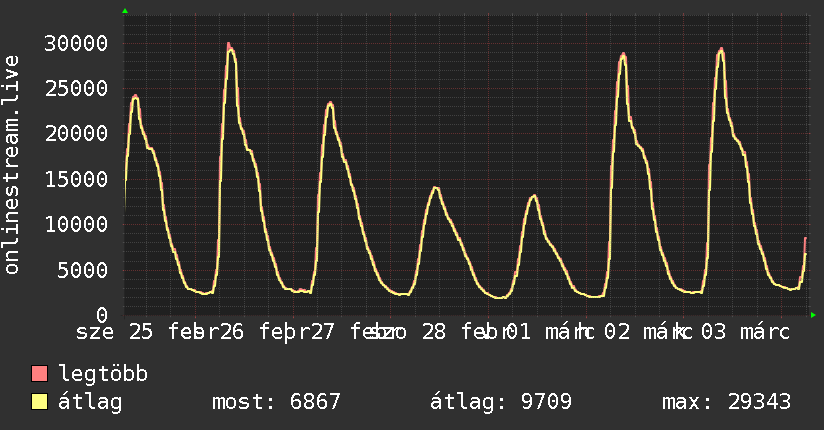Click the 0 origin axis label
The height and width of the screenshot is (430, 824).
(102, 315)
